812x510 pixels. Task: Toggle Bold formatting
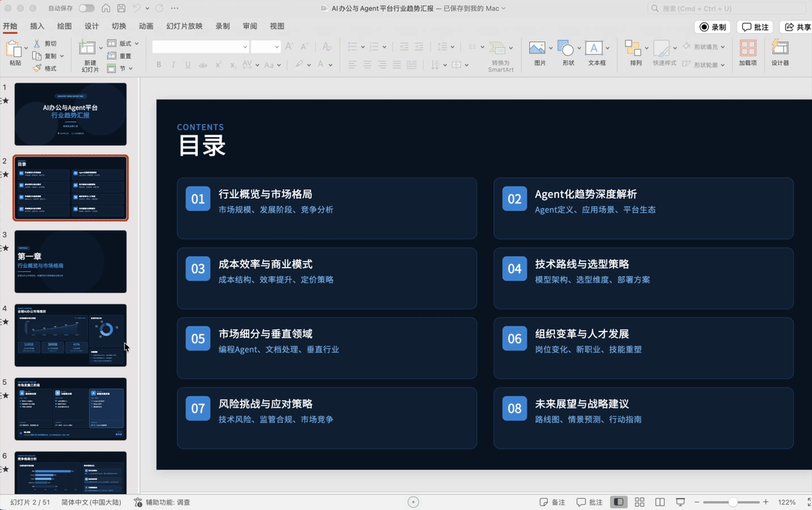pyautogui.click(x=159, y=65)
